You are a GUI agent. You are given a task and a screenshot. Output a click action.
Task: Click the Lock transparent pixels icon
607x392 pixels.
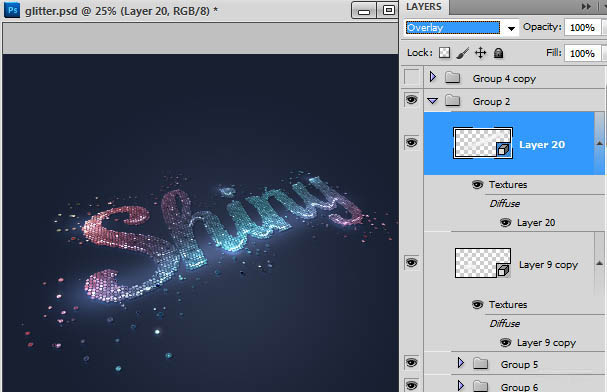444,53
